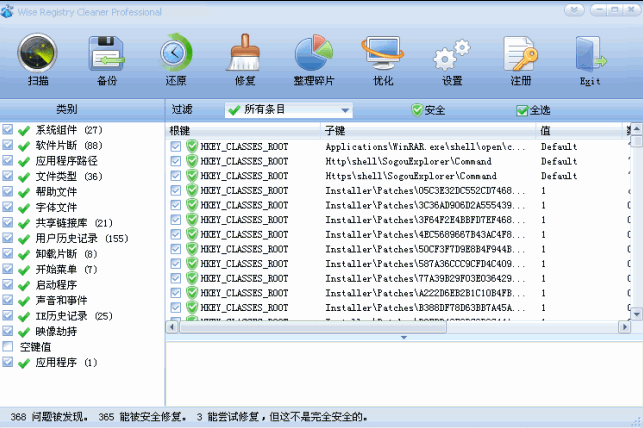Enable the 空键值 checkbox

[x=7, y=347]
